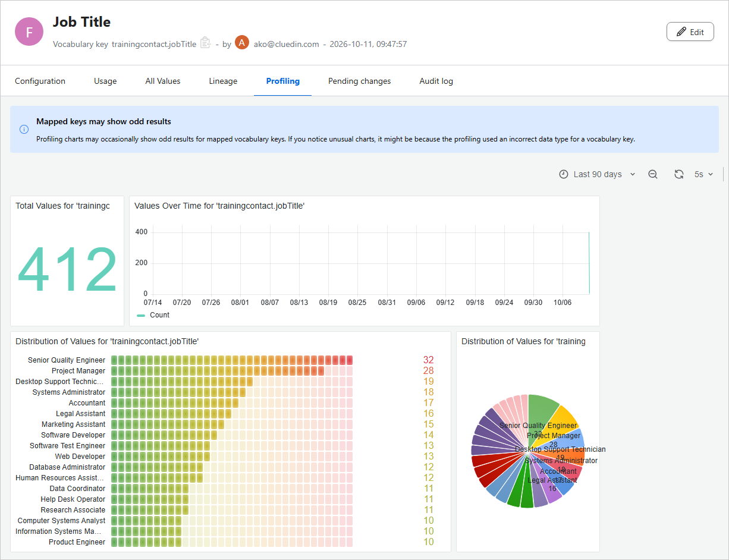Click the Database Administrator row label
This screenshot has height=560, width=729.
68,467
